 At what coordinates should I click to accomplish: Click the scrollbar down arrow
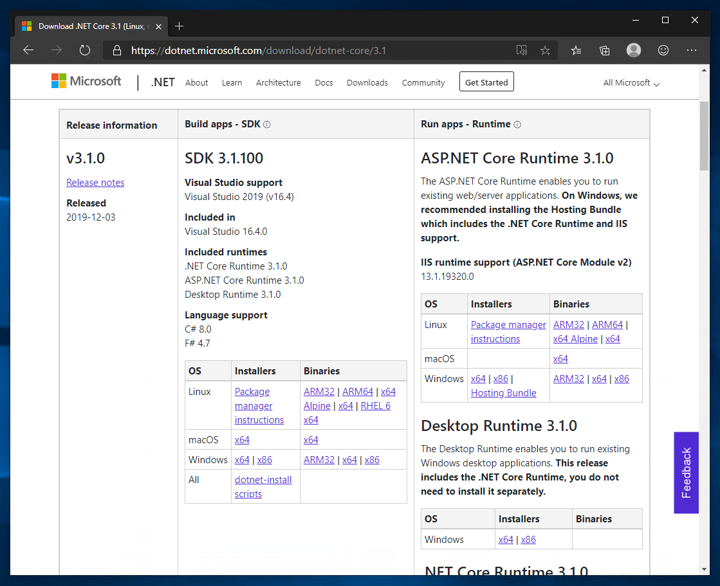pyautogui.click(x=704, y=569)
